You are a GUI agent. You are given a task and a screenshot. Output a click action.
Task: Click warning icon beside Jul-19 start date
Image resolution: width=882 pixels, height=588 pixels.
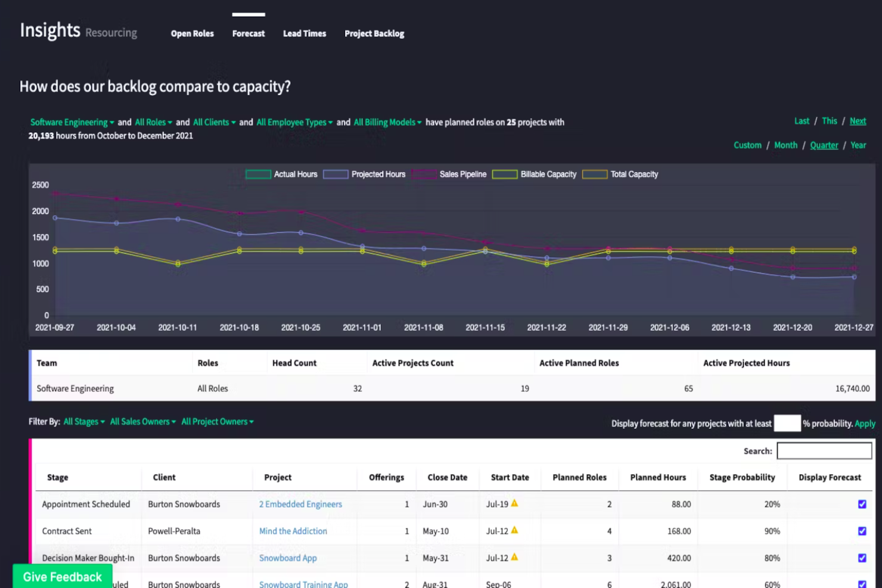(514, 503)
